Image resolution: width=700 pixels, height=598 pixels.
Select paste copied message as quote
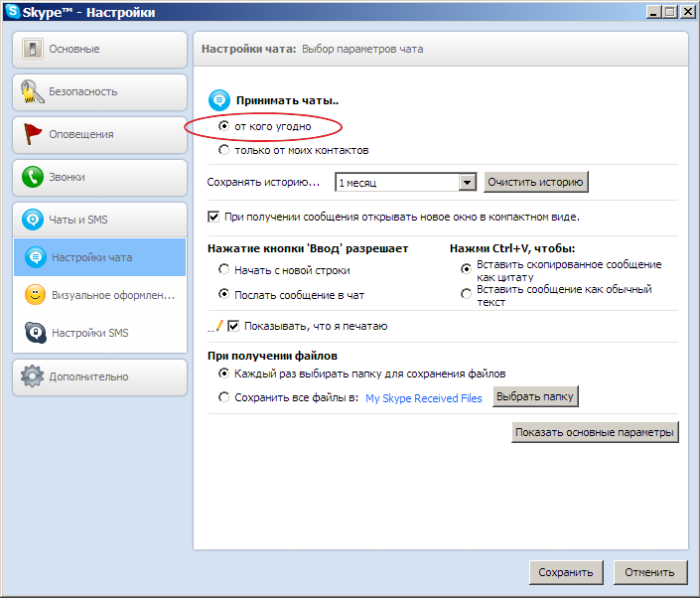click(x=466, y=268)
